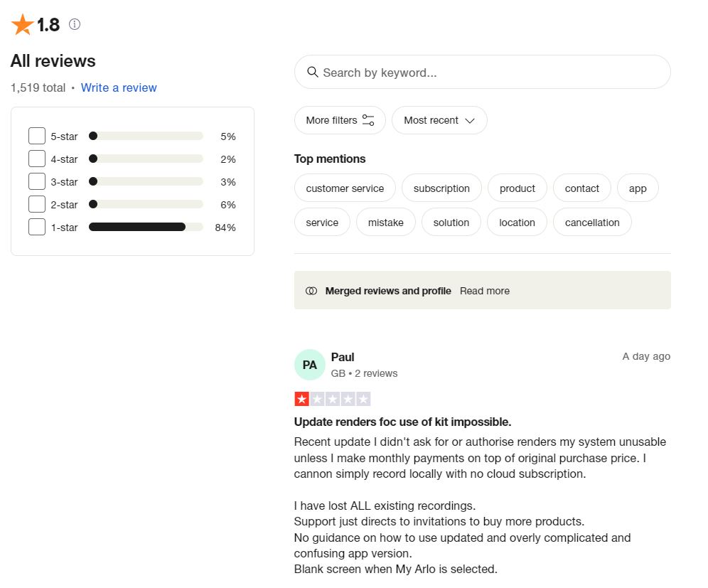Check the 5-star filter checkbox

(37, 136)
